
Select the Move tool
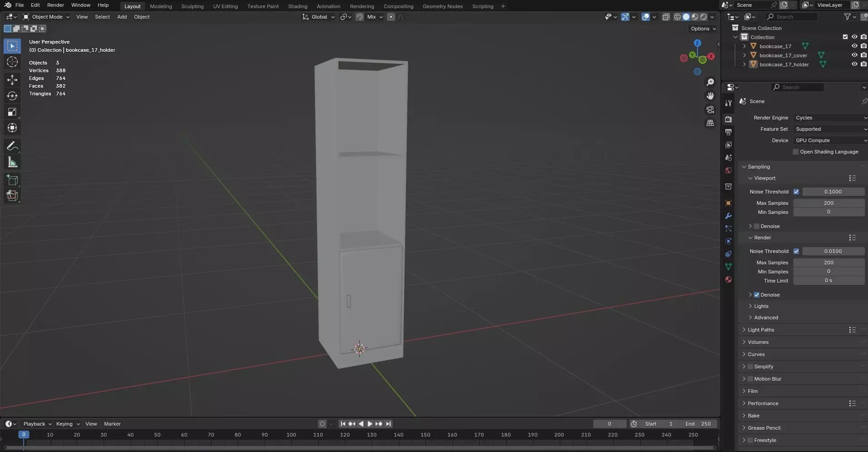12,80
